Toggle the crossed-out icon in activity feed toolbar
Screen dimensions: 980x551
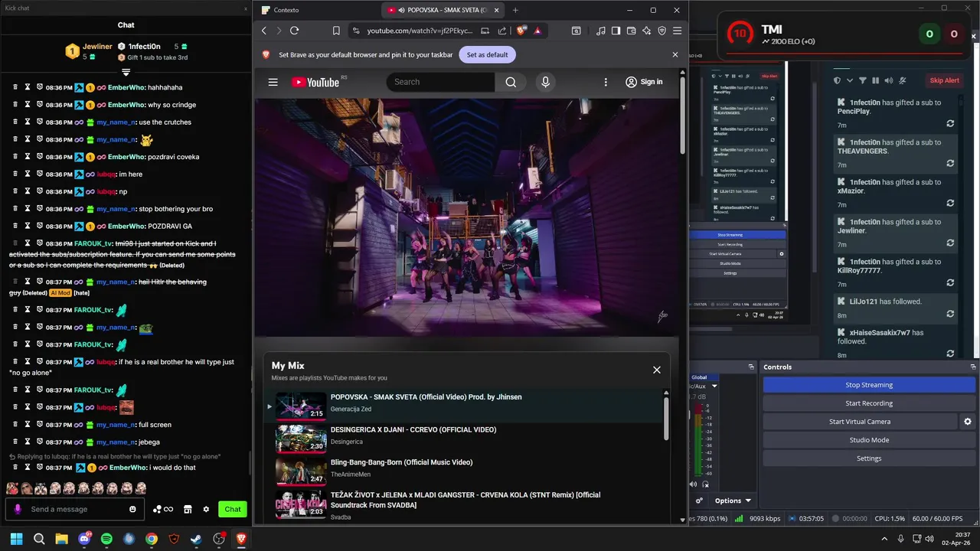coord(903,80)
